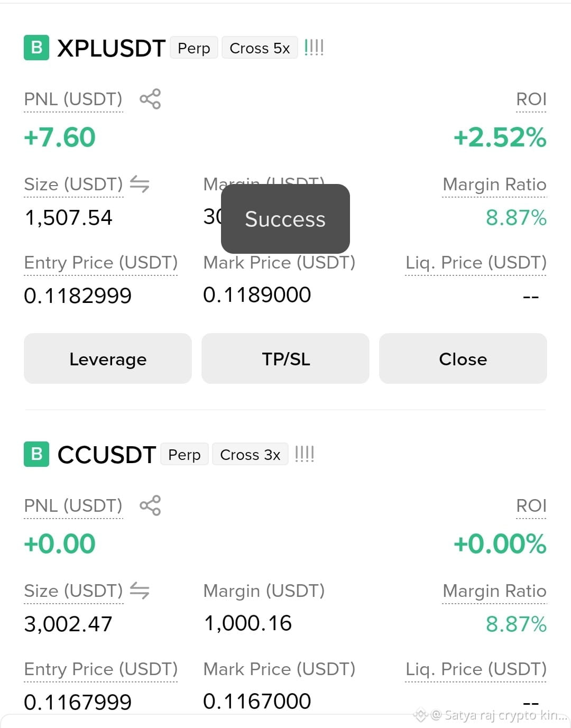571x728 pixels.
Task: Set TP/SL for the XPLUSDT position
Action: (285, 358)
